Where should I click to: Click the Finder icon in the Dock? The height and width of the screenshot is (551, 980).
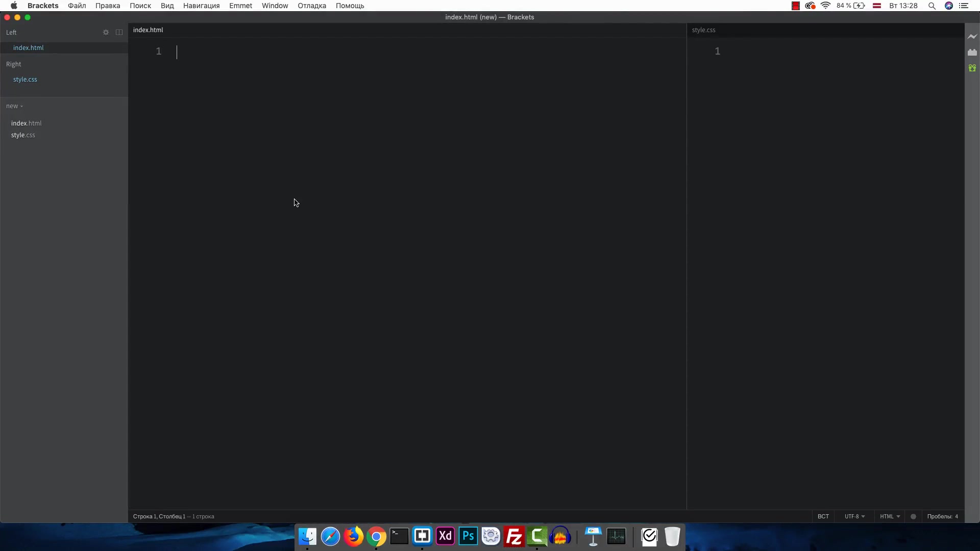click(308, 536)
